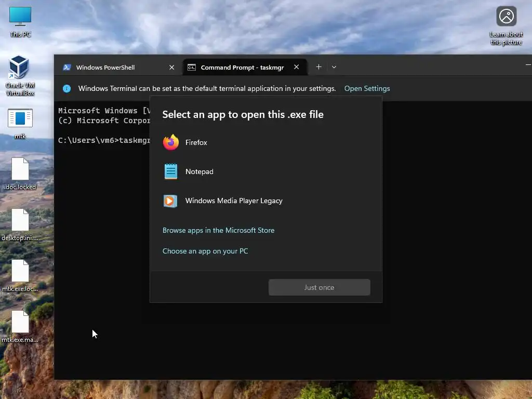
Task: Click the dialog heading about .exe file
Action: [x=243, y=115]
